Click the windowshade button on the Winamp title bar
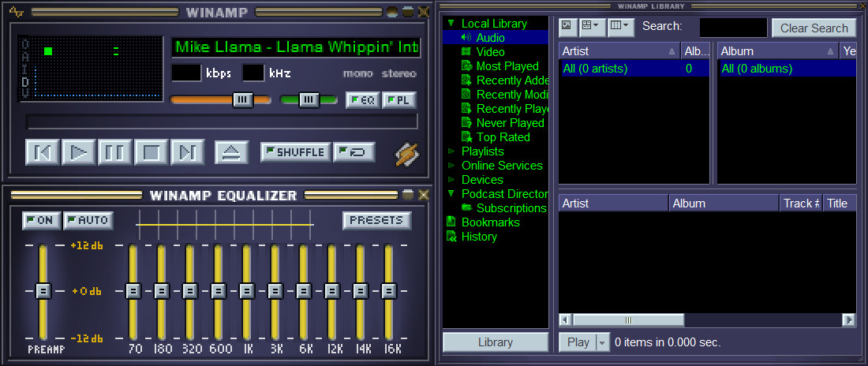 [408, 11]
